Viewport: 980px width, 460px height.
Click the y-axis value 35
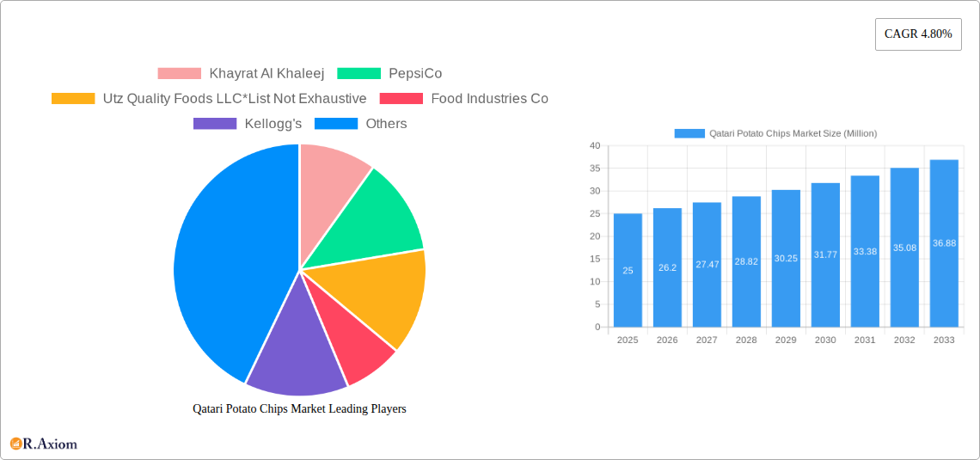tap(595, 169)
